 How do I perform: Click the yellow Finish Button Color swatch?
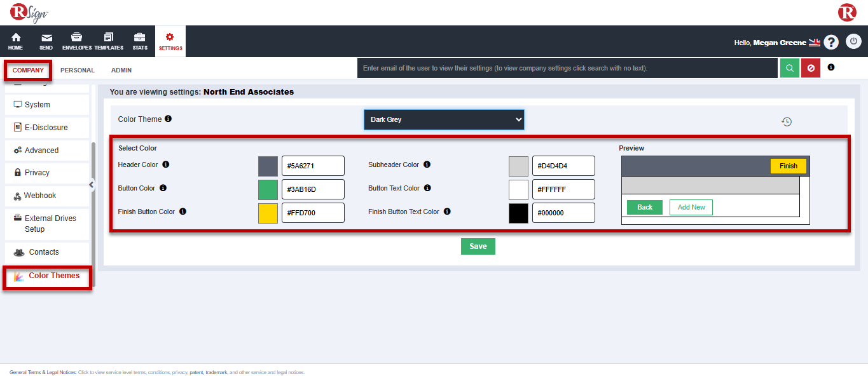[x=268, y=213]
